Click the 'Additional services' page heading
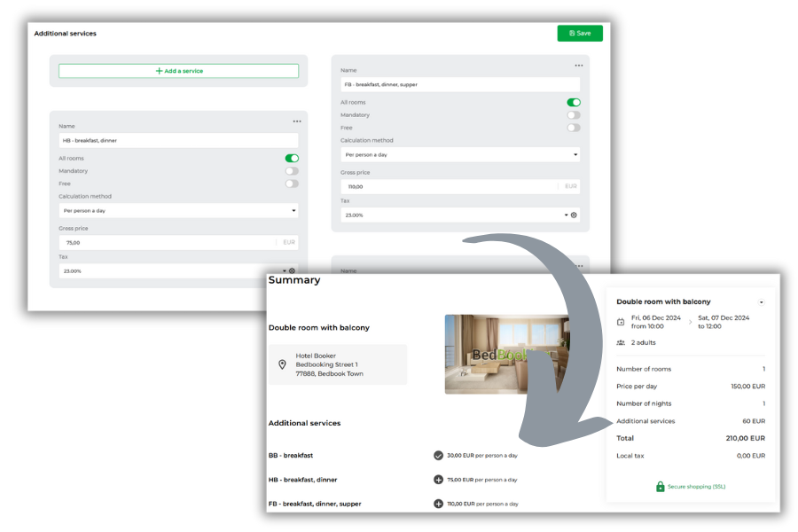The image size is (798, 532). point(65,34)
